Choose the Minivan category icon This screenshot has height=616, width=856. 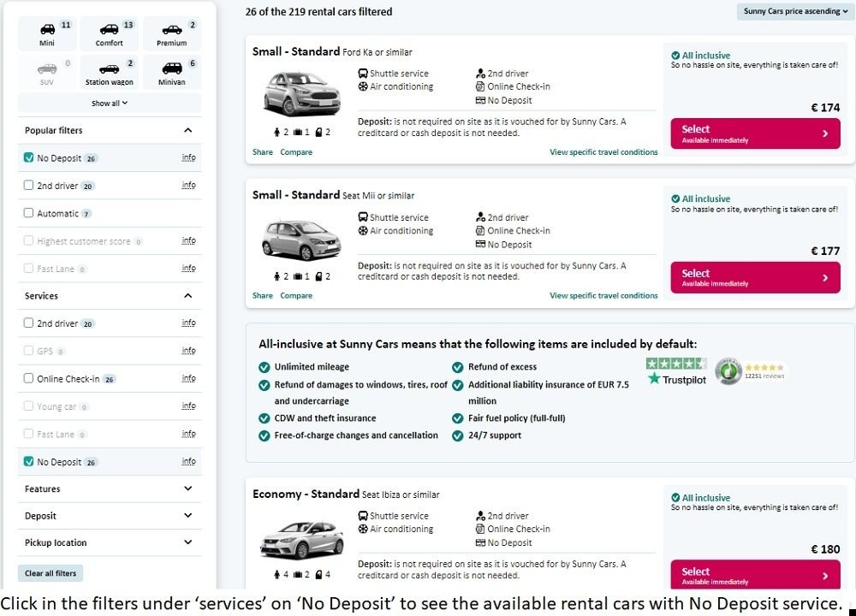point(172,73)
